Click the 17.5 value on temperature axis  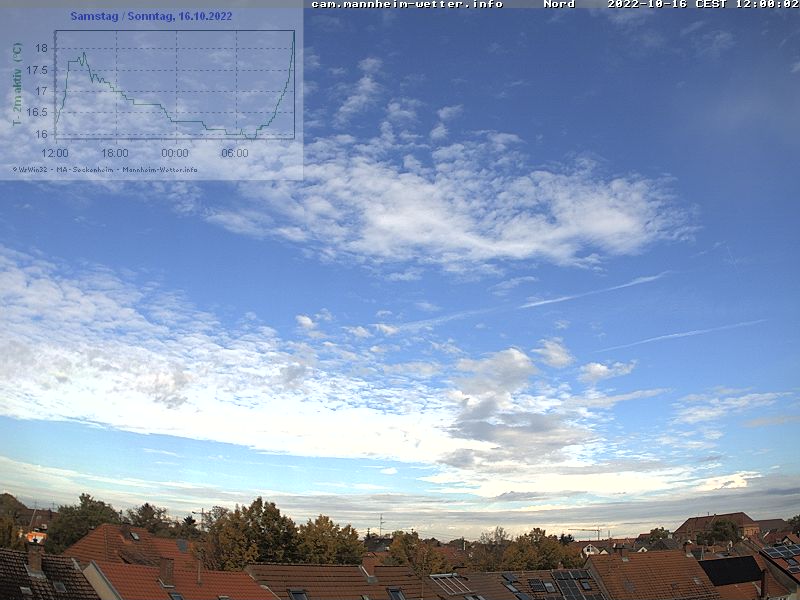37,70
